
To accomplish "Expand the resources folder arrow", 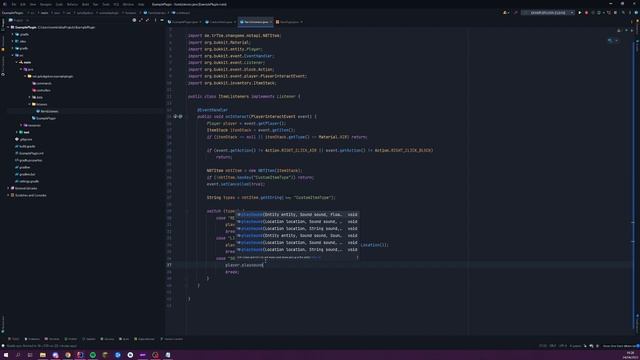I will [x=21, y=125].
